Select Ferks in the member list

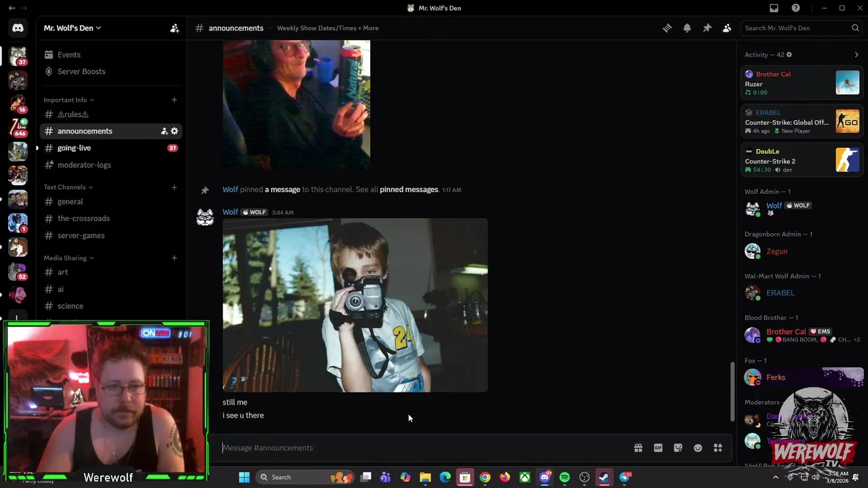(802, 377)
